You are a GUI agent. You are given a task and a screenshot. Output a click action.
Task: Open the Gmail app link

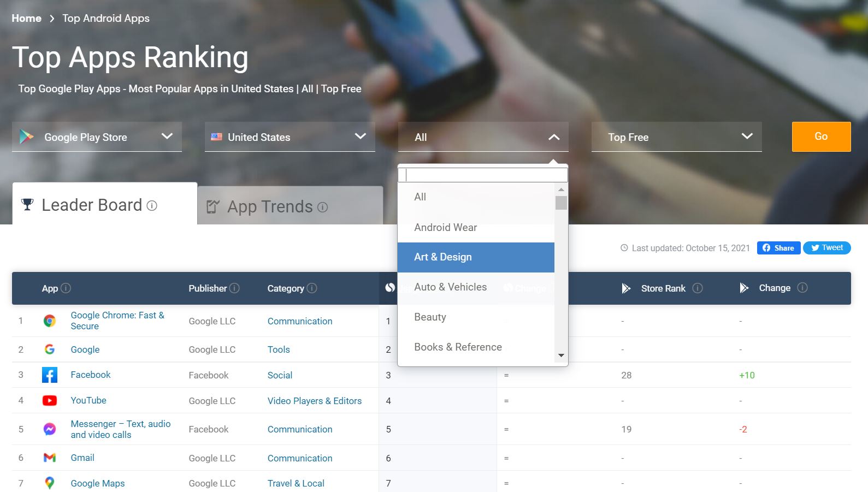pos(82,458)
